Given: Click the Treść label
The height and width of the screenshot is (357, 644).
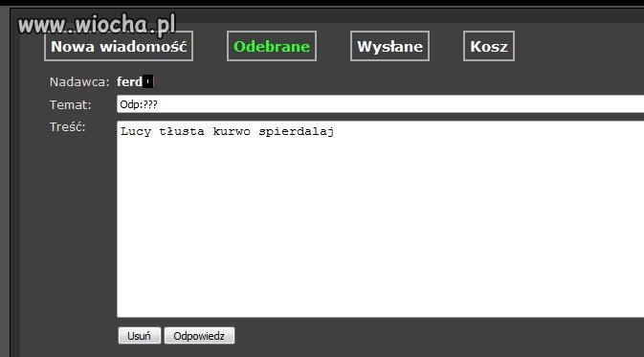Looking at the screenshot, I should (68, 127).
